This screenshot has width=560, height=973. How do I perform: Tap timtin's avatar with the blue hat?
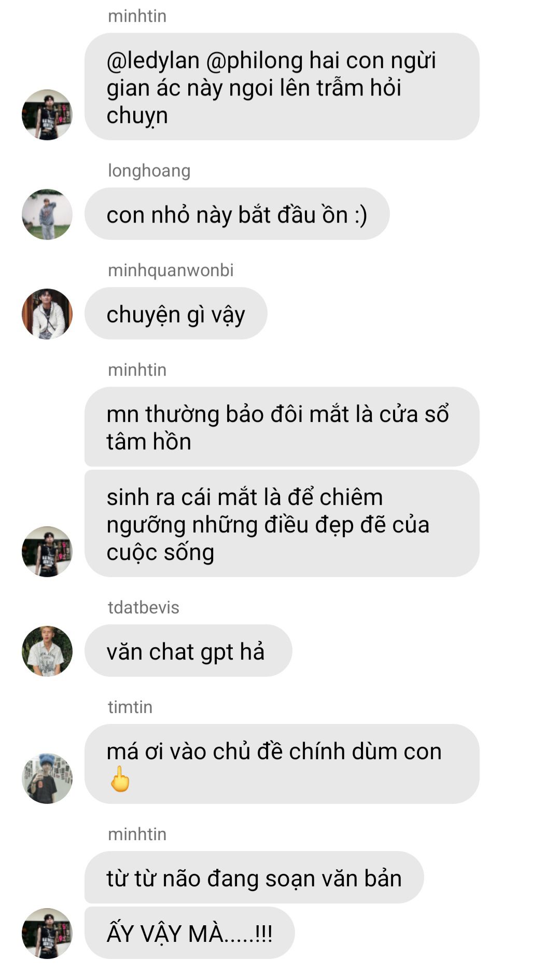[47, 778]
